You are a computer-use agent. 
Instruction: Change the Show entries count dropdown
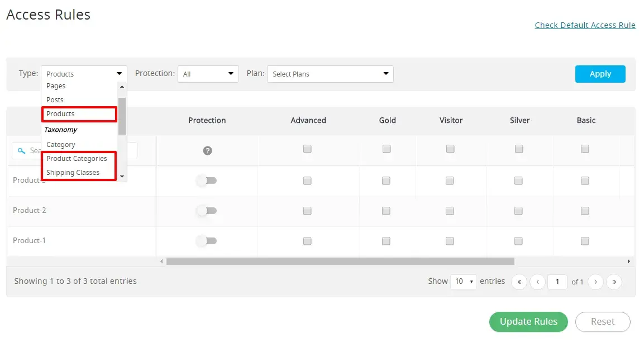click(464, 282)
